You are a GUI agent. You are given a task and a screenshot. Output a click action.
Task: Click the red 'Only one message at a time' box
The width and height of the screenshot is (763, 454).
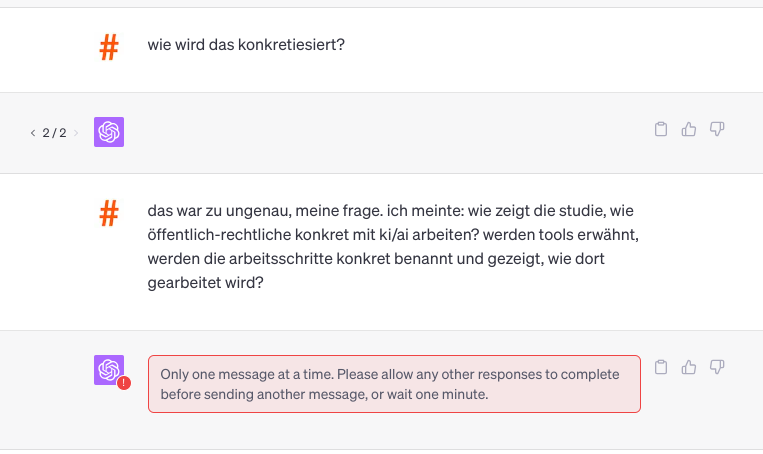[394, 384]
